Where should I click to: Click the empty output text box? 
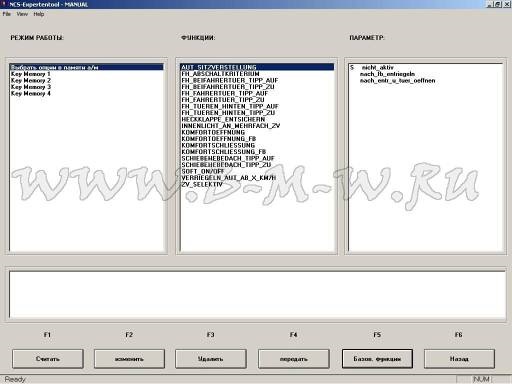pyautogui.click(x=257, y=295)
